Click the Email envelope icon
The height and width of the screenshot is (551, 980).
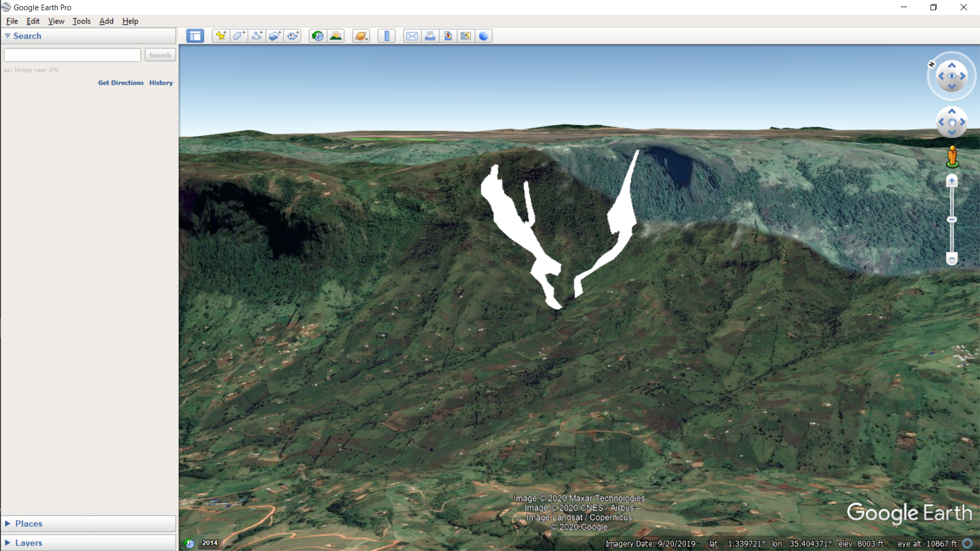[x=412, y=36]
